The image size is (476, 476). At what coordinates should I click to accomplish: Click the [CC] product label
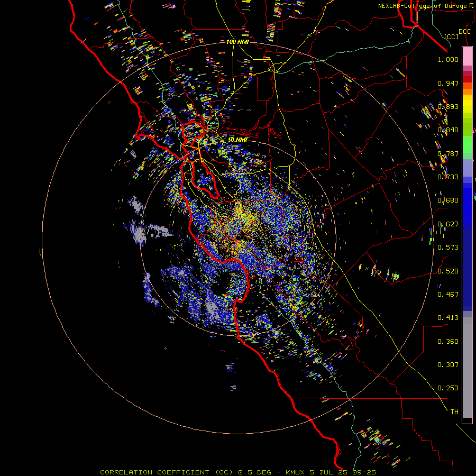452,36
